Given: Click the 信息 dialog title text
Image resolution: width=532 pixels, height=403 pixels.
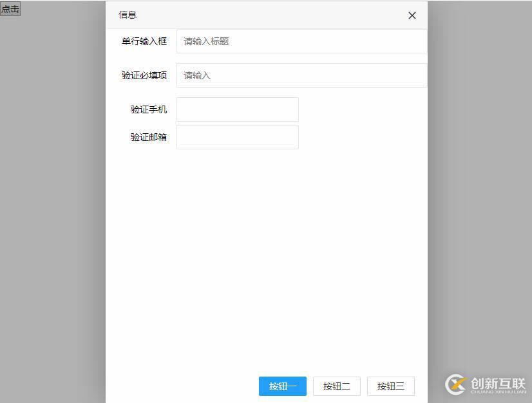Looking at the screenshot, I should tap(128, 15).
